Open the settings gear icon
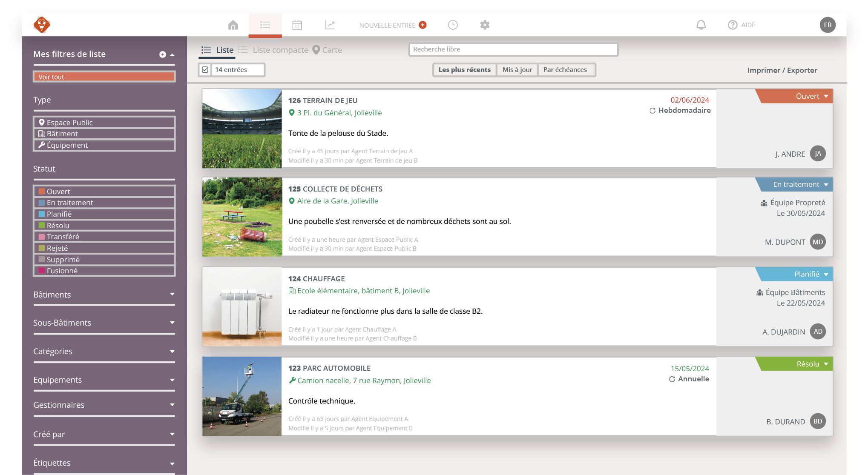Viewport: 868px width, 475px height. pos(485,25)
